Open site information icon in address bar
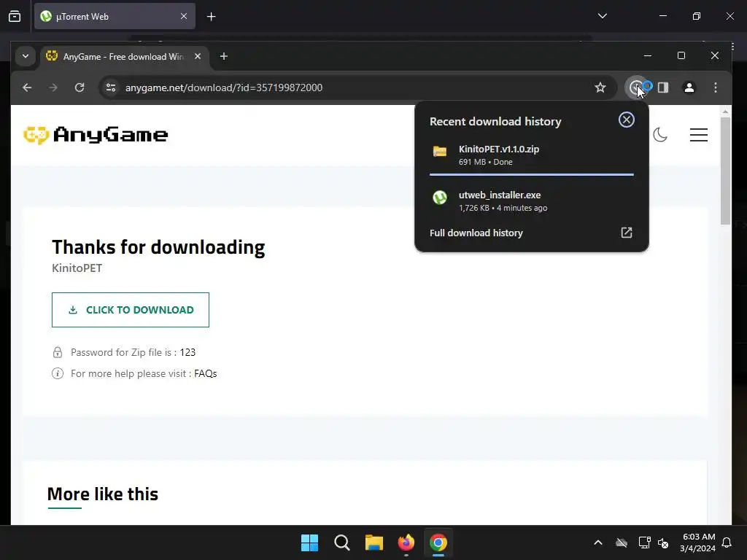 (111, 87)
